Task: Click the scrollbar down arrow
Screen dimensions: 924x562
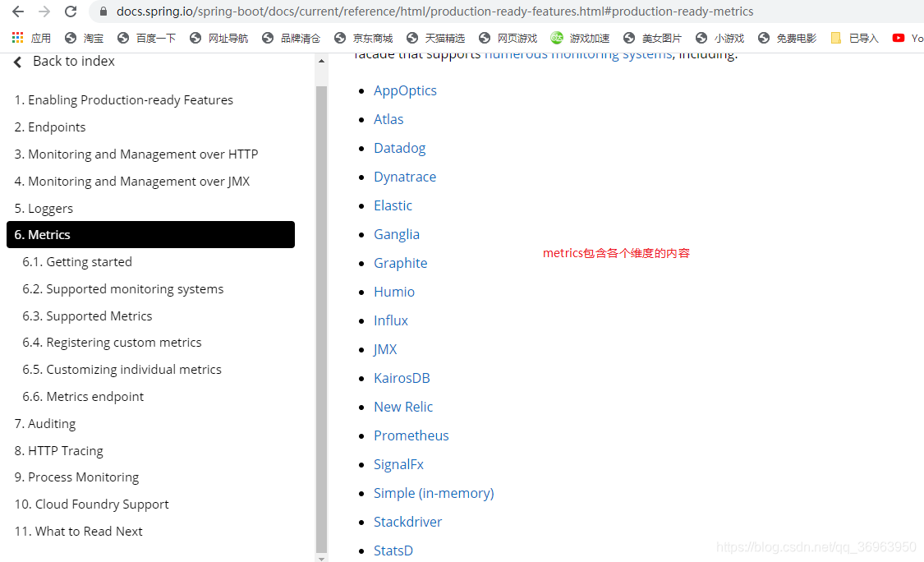Action: tap(321, 557)
